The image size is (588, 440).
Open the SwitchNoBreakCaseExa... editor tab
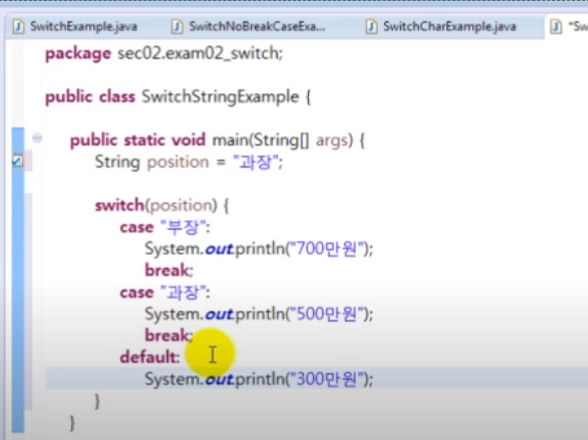point(249,27)
